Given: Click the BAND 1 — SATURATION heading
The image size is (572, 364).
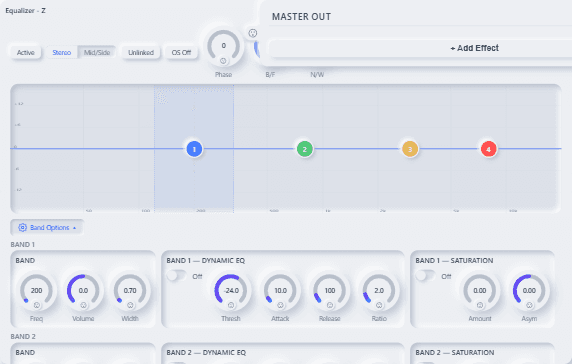Looking at the screenshot, I should click(454, 260).
